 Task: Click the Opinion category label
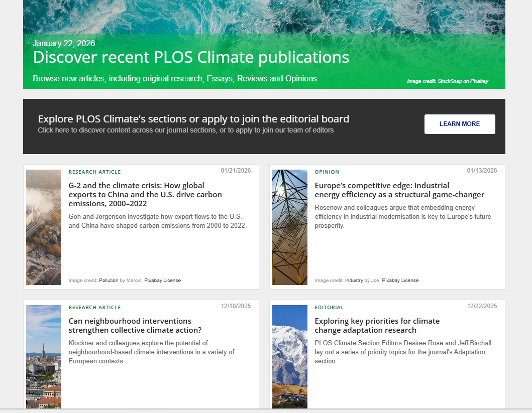coord(327,172)
